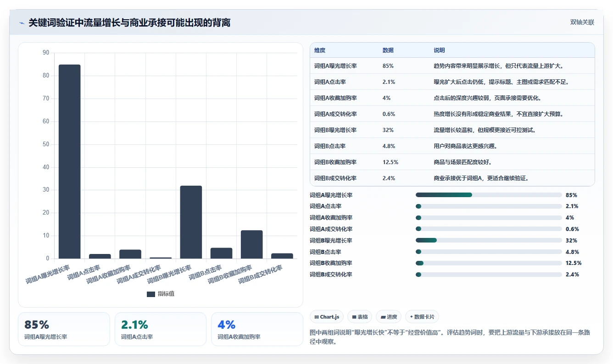The image size is (613, 364).
Task: Click the 词组A曝光增长率 progress bar
Action: point(489,195)
